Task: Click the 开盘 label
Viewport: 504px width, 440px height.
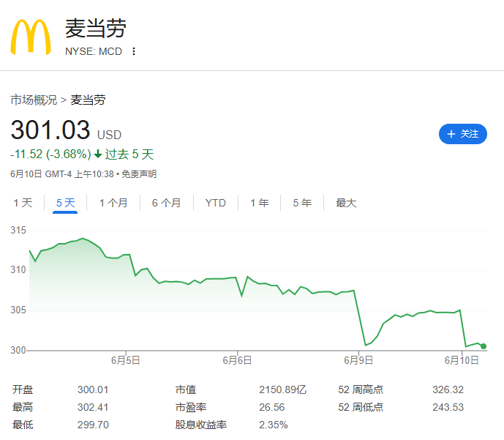Action: tap(23, 389)
